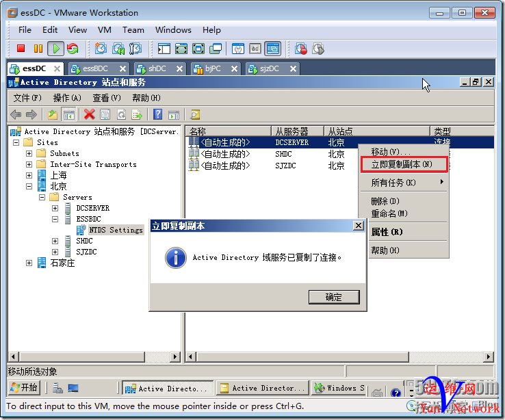This screenshot has height=420, width=505.
Task: Click the 从站点 column header
Action: 377,131
